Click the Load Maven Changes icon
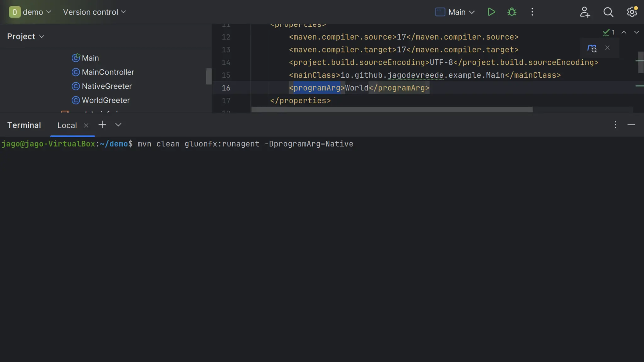 tap(592, 48)
